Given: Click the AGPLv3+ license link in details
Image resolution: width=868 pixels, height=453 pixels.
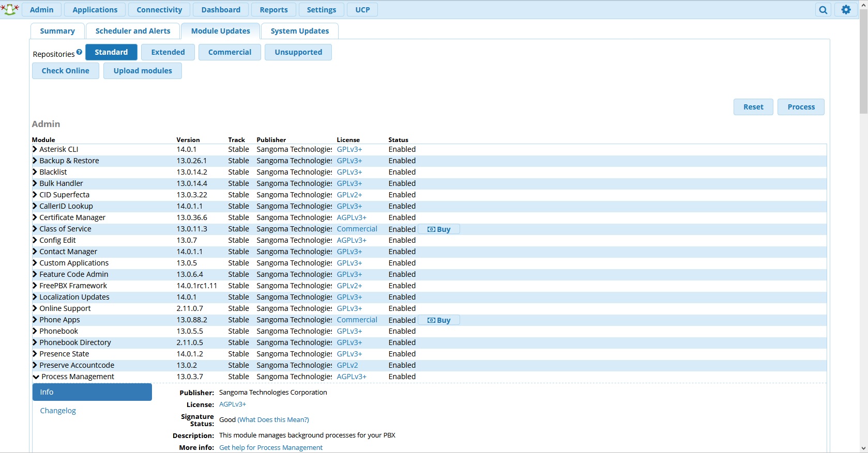Looking at the screenshot, I should tap(233, 404).
